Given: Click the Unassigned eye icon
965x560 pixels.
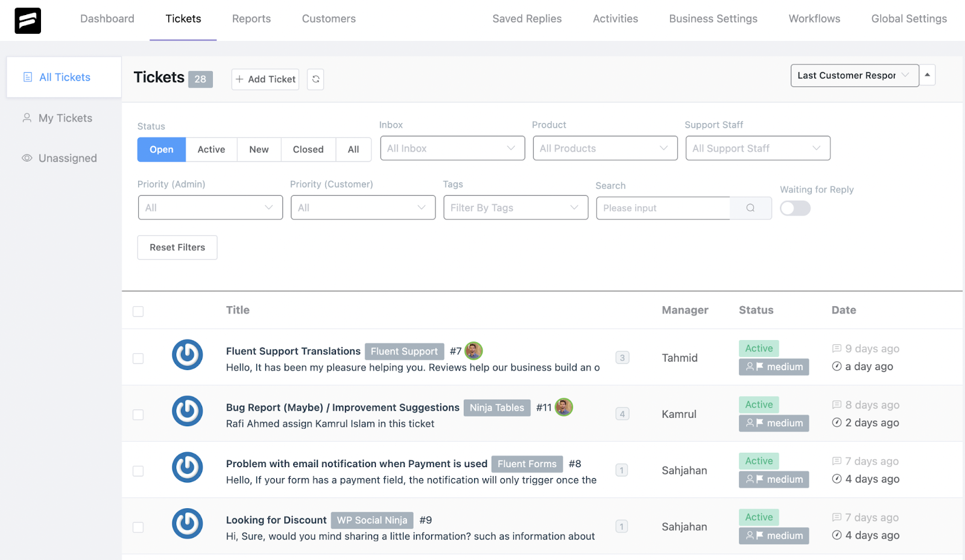Looking at the screenshot, I should click(x=27, y=158).
